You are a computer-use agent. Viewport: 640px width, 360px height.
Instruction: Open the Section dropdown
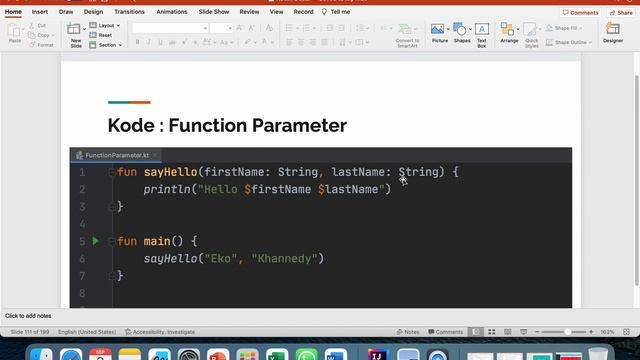coord(106,45)
